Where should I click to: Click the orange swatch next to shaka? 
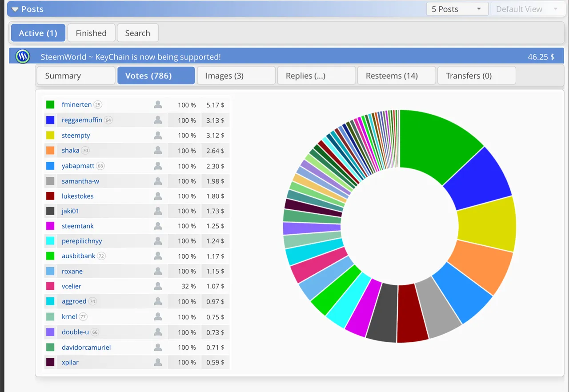coord(50,150)
